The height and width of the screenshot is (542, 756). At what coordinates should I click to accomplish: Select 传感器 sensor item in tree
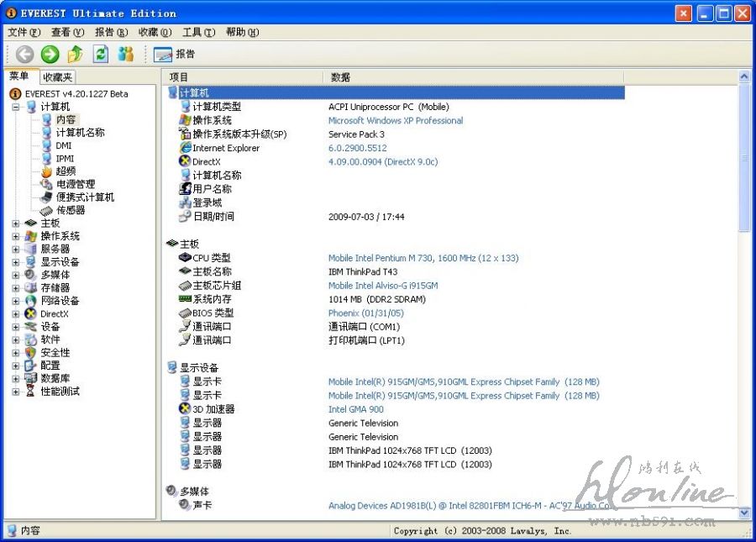[70, 210]
